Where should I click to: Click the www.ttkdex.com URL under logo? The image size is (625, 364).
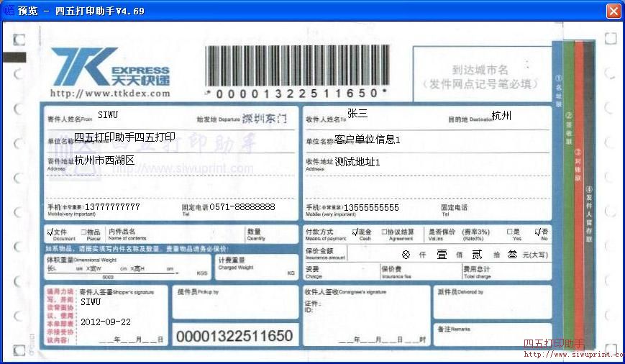pos(110,94)
